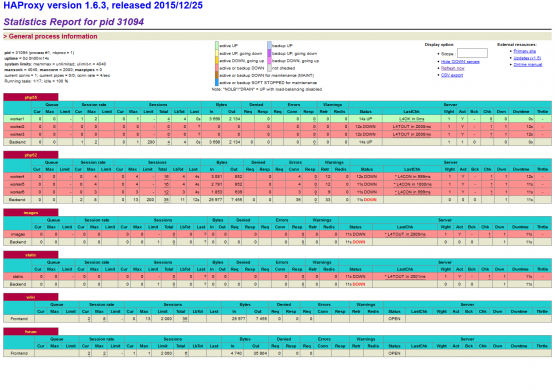Click the 'backup UP' blue legend swatch
This screenshot has height=390, width=555.
click(269, 46)
